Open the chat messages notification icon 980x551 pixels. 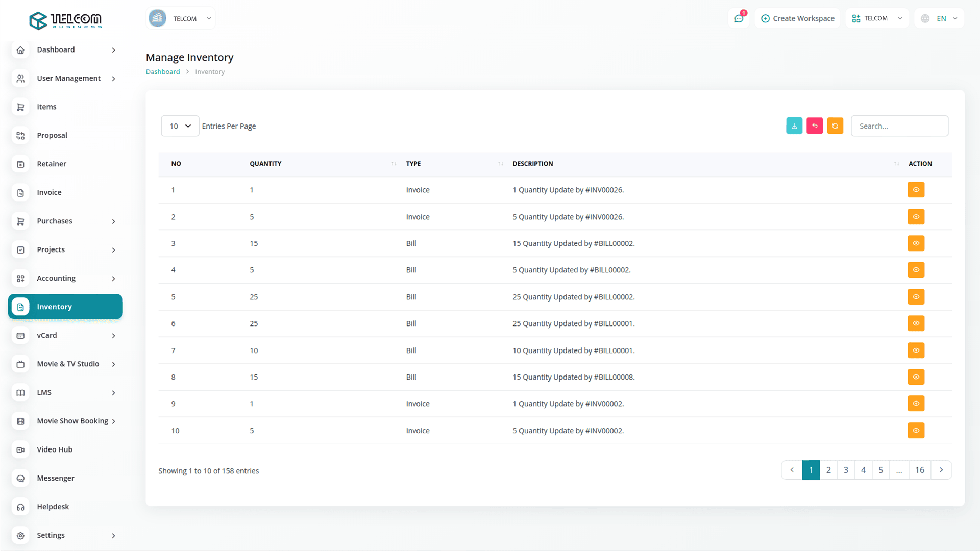pos(739,18)
